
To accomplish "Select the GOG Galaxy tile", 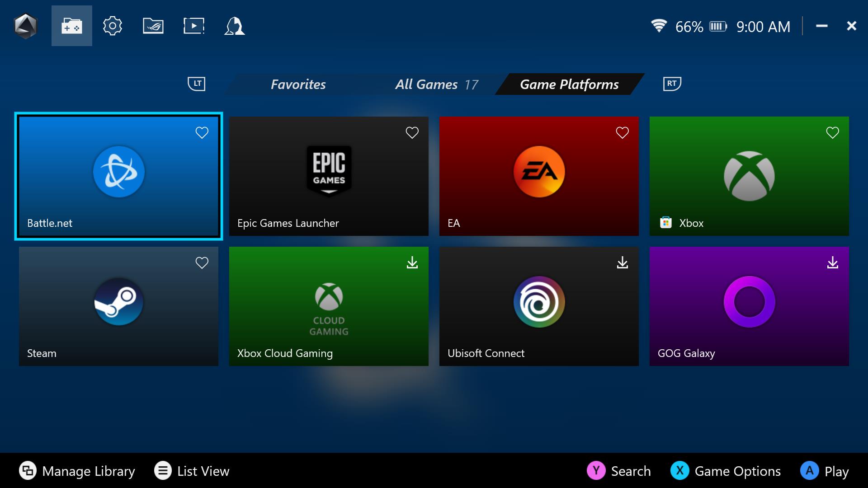I will point(749,306).
